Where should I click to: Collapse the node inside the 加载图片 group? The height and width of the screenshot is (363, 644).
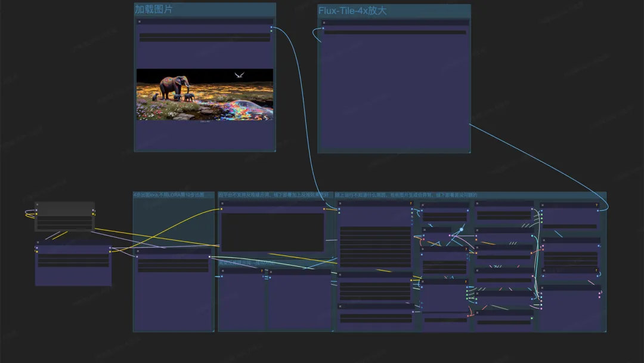(x=140, y=21)
